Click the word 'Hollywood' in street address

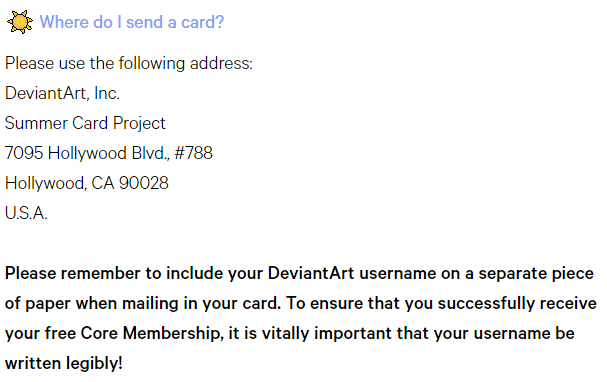click(x=87, y=153)
